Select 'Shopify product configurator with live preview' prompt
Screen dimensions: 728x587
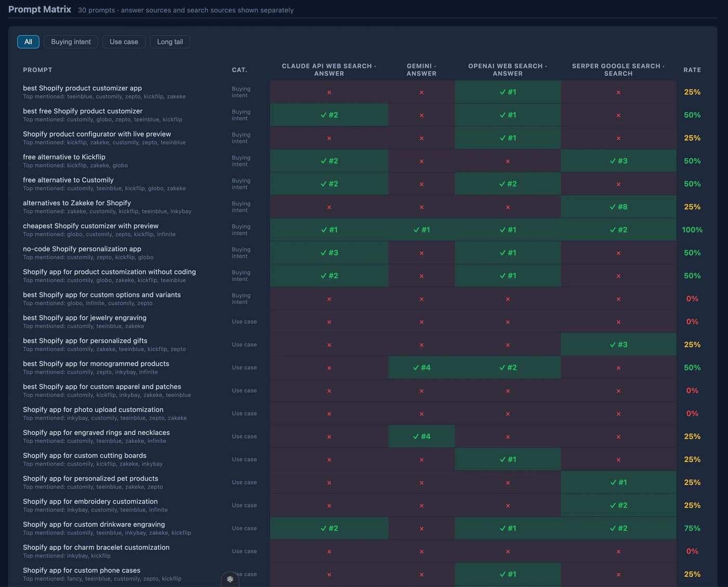[97, 134]
